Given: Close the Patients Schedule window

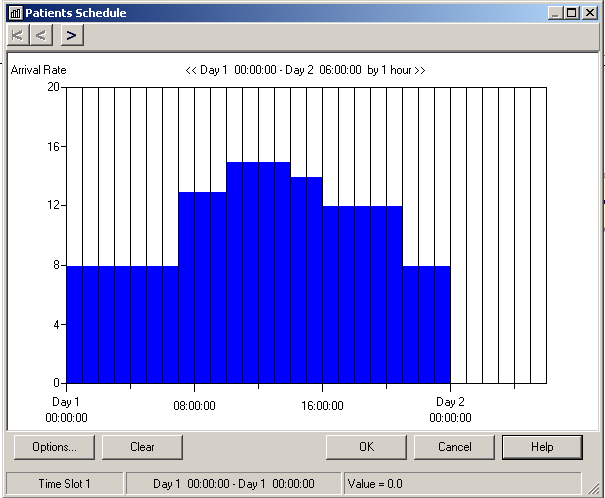Looking at the screenshot, I should pyautogui.click(x=590, y=13).
